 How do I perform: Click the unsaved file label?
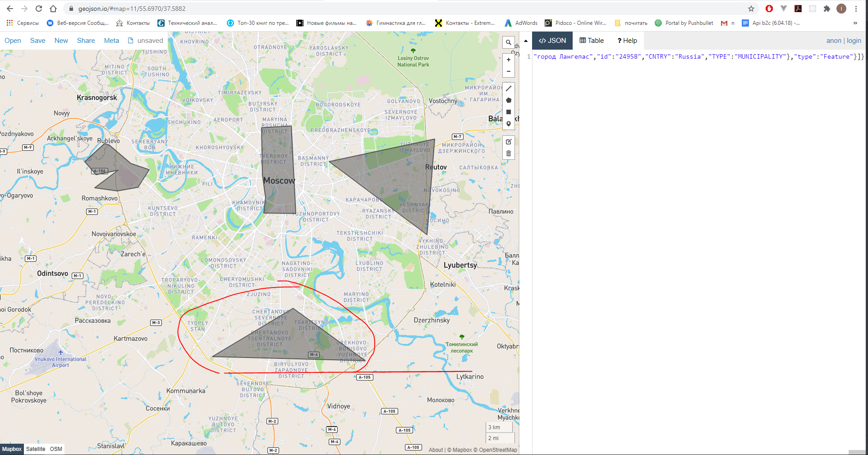[x=146, y=41]
